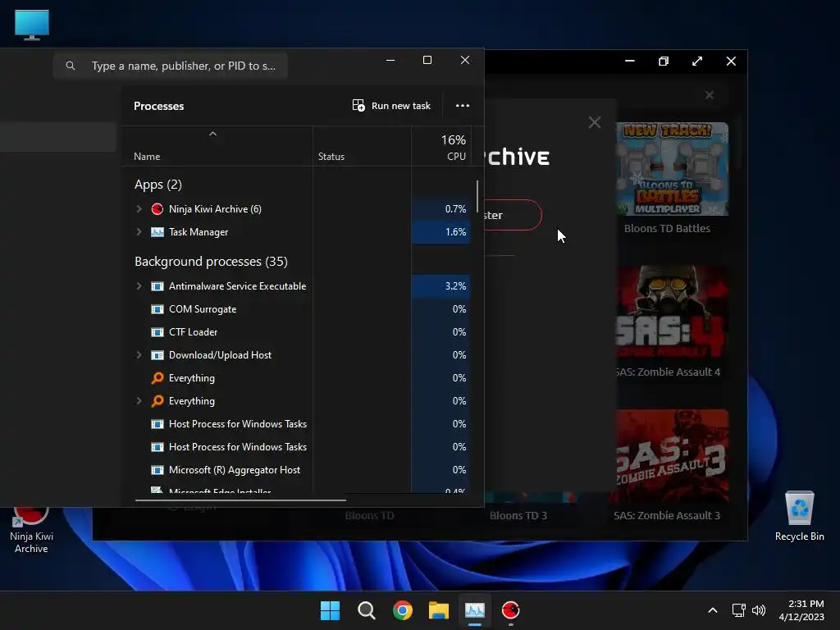
Task: Open SAS: Zombie Assault 3 thumbnail
Action: 672,456
